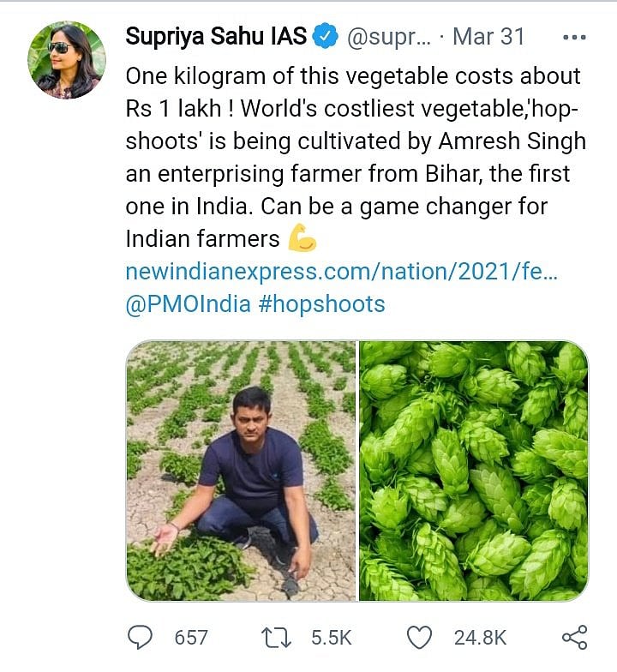Click the display name Supriya Sahu IAS

point(214,38)
